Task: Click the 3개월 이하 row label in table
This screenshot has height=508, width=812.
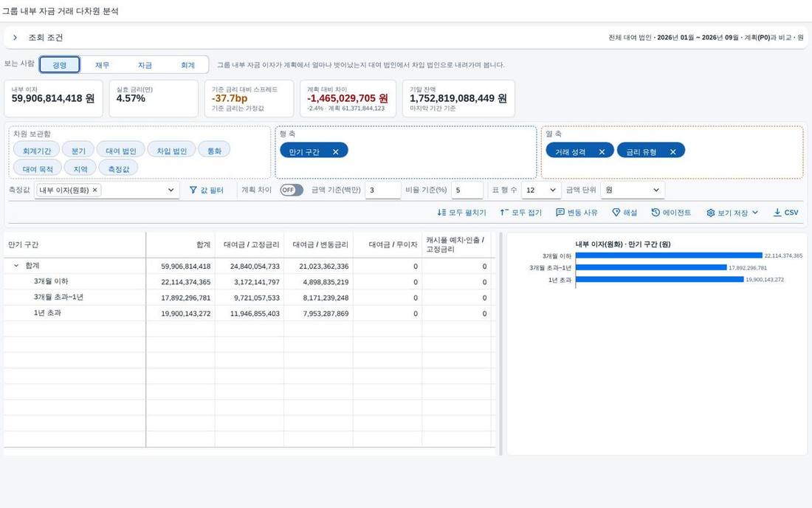Action: [x=51, y=281]
